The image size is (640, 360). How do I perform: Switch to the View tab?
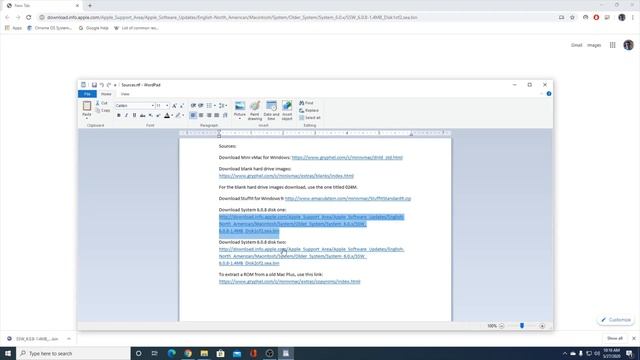[125, 94]
